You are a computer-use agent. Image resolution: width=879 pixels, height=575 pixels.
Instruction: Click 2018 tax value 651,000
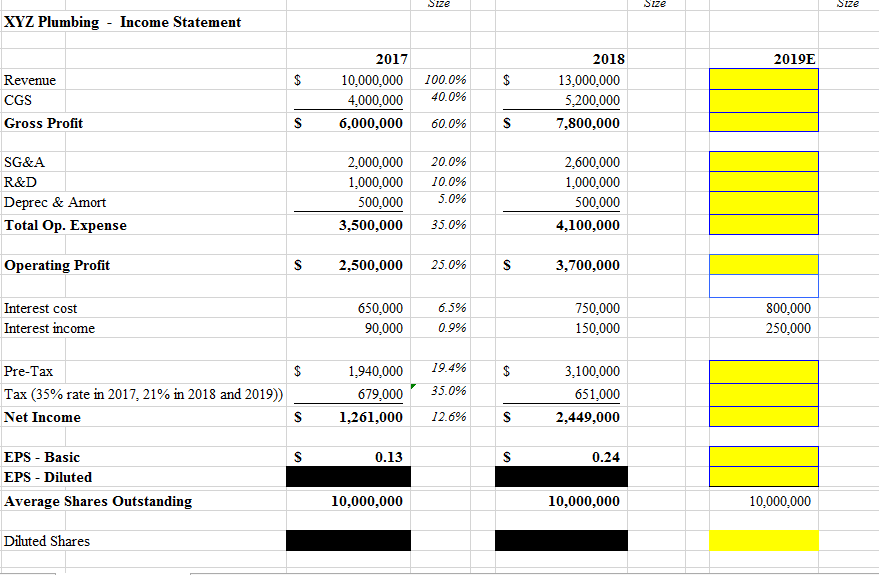tap(598, 394)
